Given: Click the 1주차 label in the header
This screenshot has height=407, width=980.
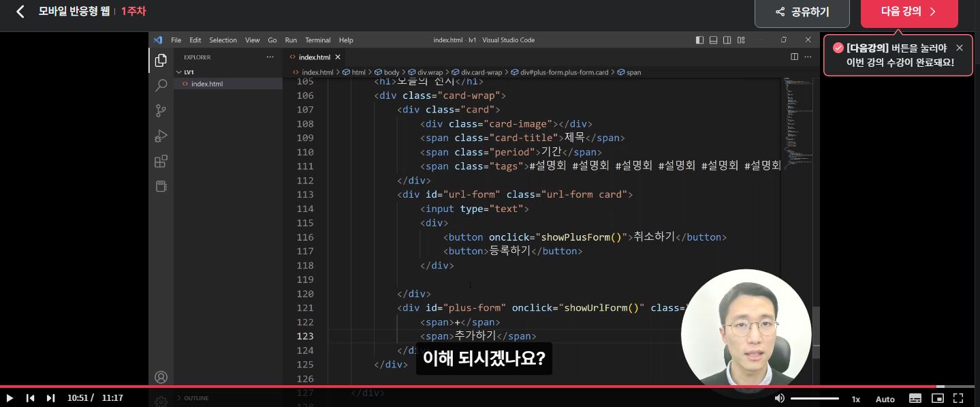Looking at the screenshot, I should tap(133, 12).
